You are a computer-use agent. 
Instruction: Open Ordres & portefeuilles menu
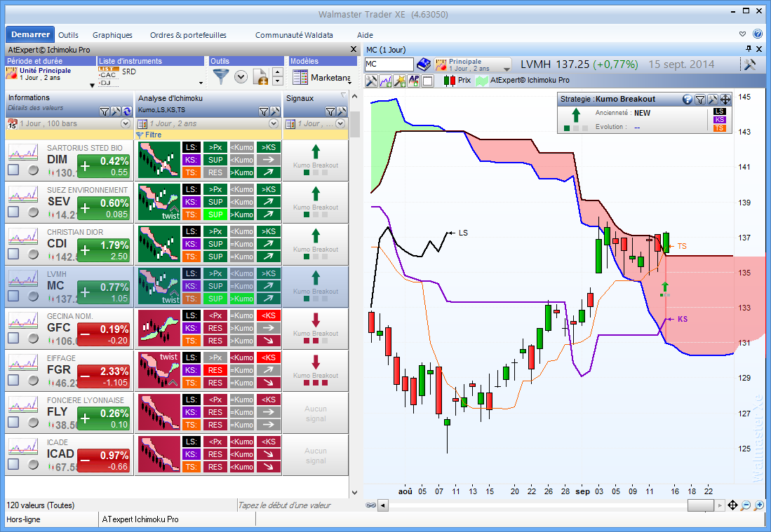[188, 35]
